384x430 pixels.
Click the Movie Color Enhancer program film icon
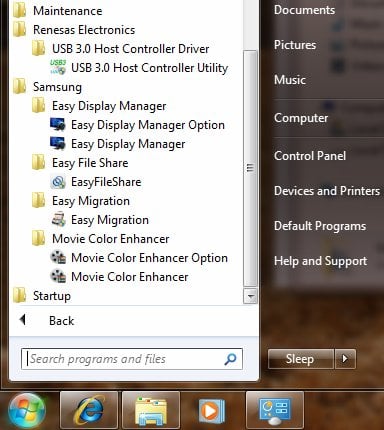coord(58,277)
